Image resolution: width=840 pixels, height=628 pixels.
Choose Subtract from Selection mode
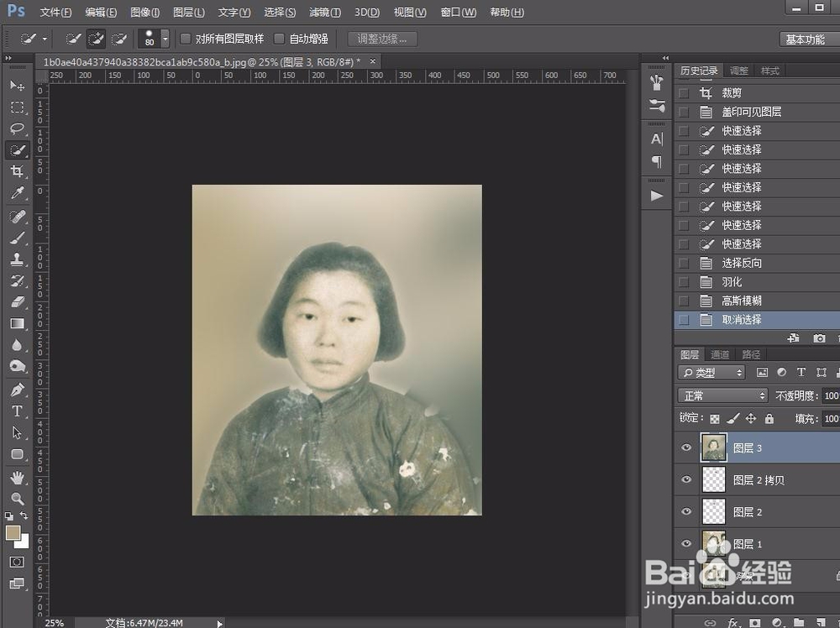pos(119,39)
